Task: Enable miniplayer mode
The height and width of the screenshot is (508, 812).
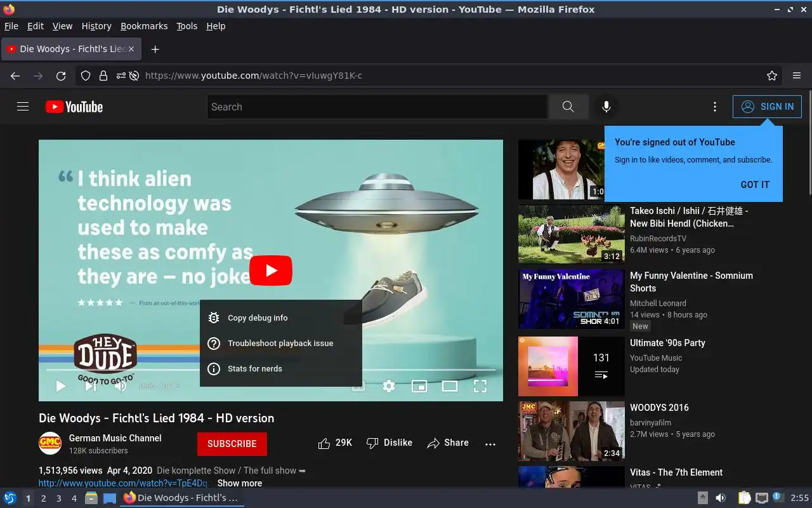Action: pos(419,385)
